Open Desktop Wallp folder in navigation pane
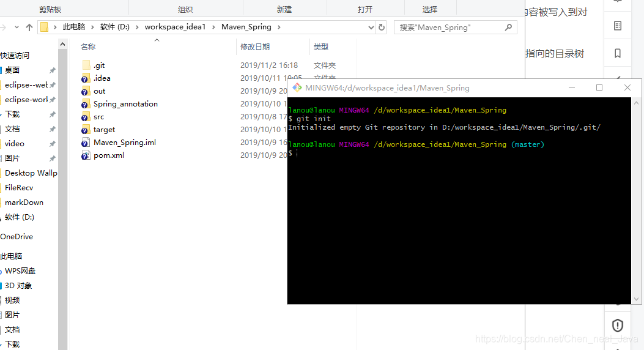 31,173
